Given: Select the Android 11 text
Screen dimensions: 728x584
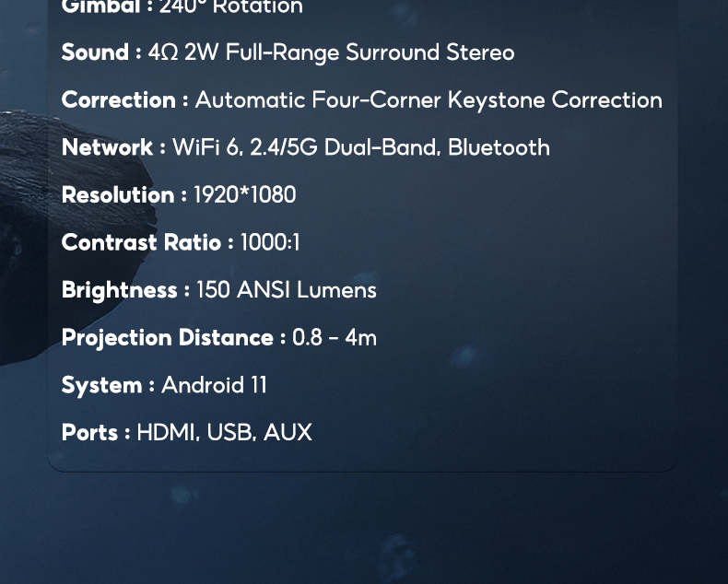Looking at the screenshot, I should coord(214,385).
